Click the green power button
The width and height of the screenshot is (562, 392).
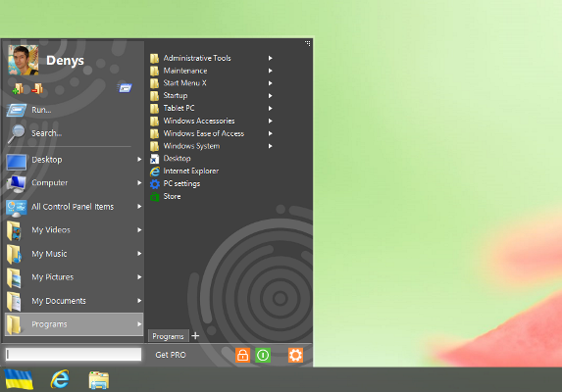tap(263, 355)
